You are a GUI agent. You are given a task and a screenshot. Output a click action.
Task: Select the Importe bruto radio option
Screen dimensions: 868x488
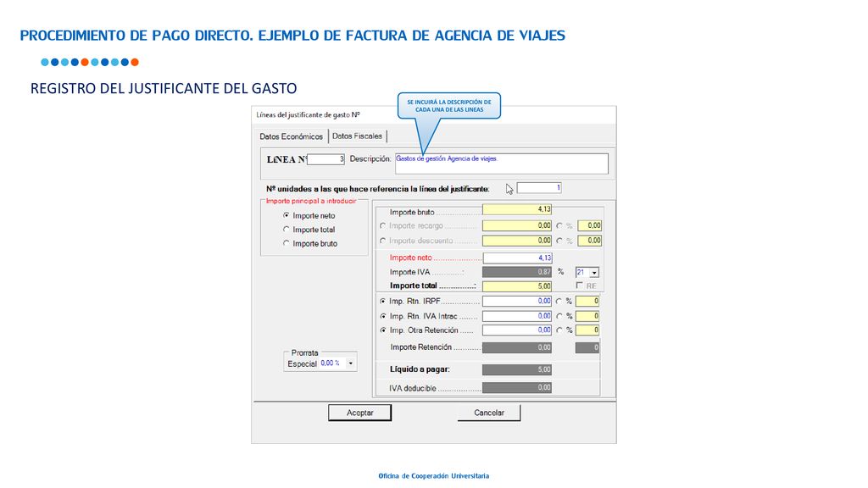pyautogui.click(x=287, y=243)
